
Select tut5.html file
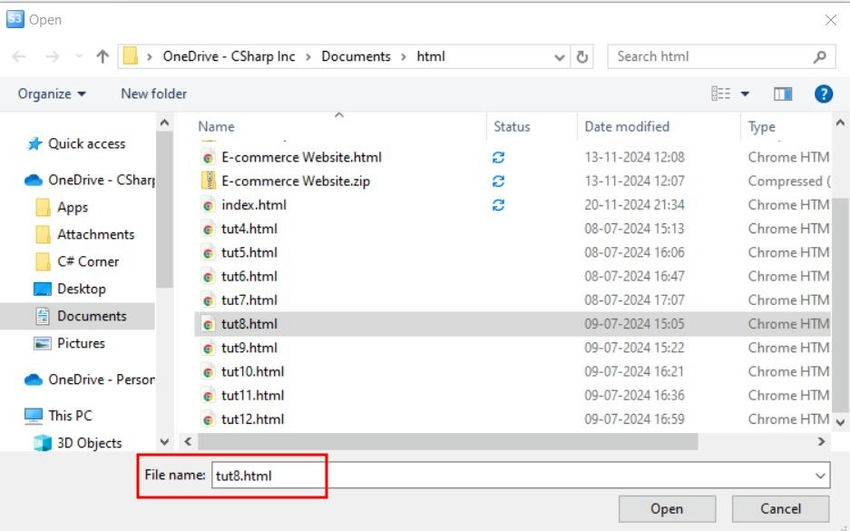[249, 252]
